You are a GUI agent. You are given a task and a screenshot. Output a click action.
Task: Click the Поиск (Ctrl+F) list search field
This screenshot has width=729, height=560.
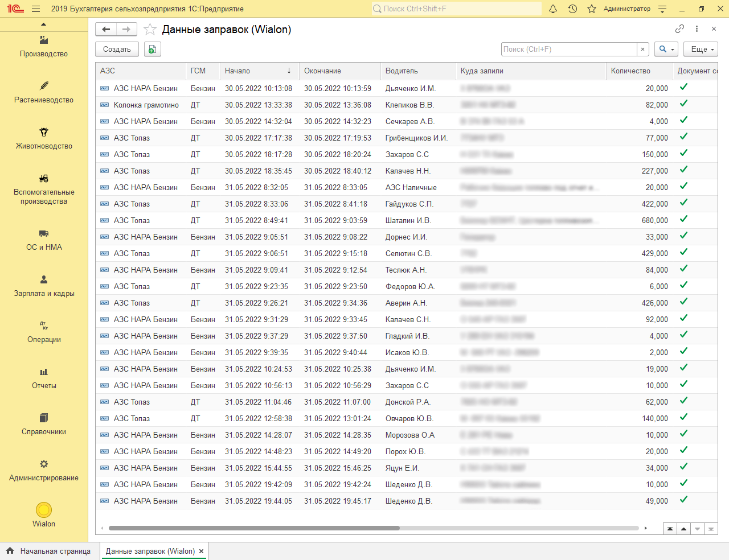[568, 50]
